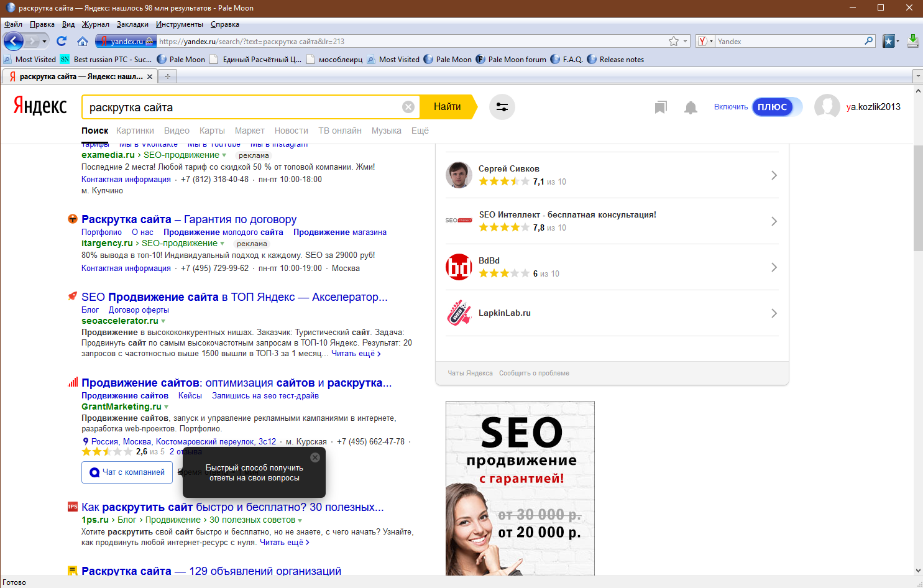Open the Release notes bookmark
This screenshot has width=923, height=588.
(x=615, y=60)
